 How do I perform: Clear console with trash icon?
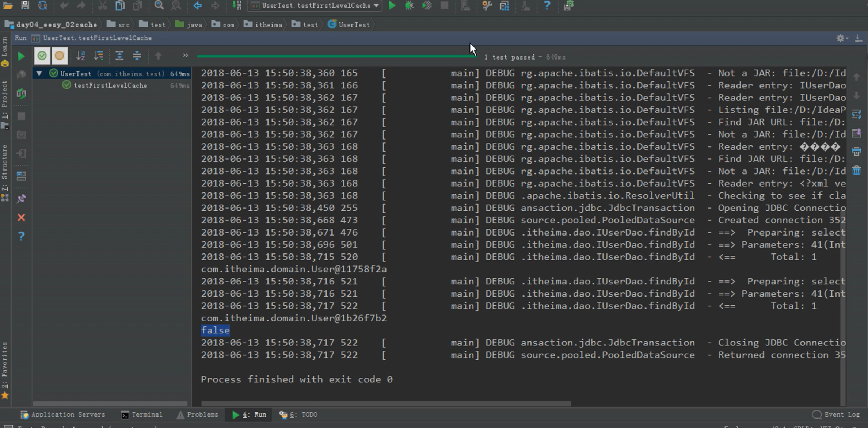[856, 170]
